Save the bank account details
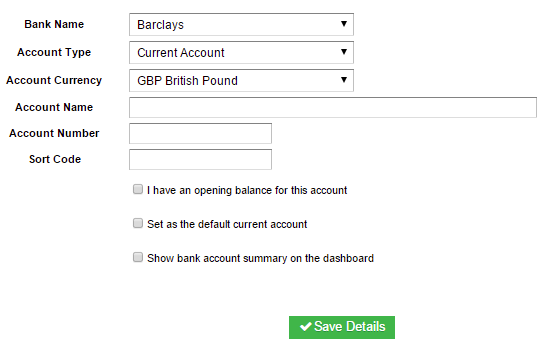This screenshot has width=553, height=360. click(342, 327)
